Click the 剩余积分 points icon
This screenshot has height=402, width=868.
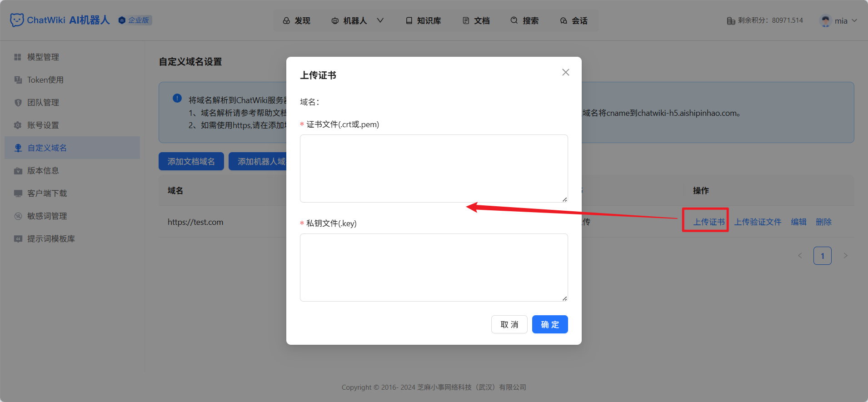tap(731, 21)
